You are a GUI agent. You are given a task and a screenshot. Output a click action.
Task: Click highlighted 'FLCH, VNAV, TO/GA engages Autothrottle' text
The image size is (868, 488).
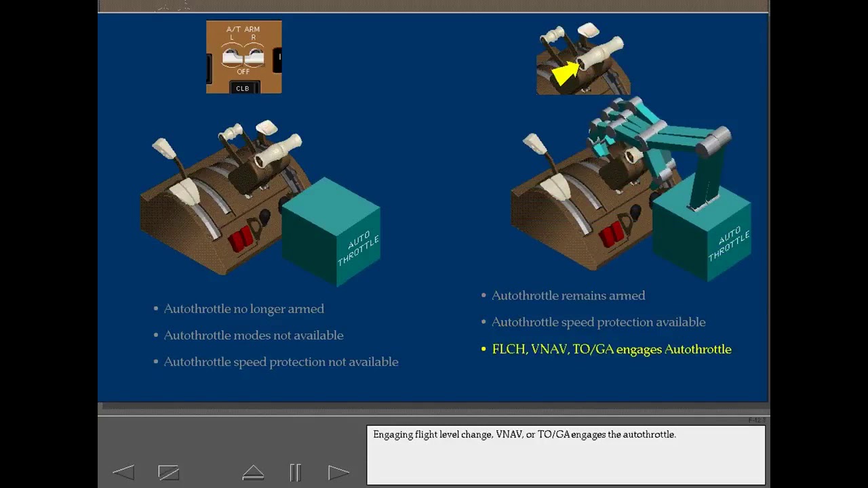point(612,349)
